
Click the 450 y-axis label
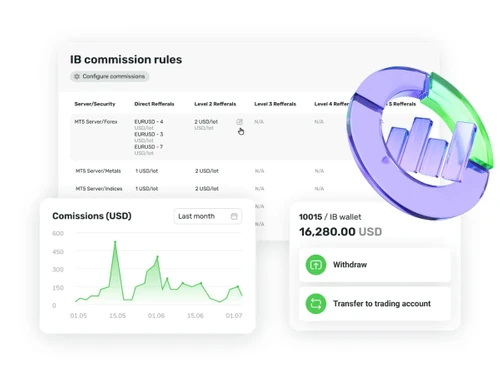(x=58, y=252)
